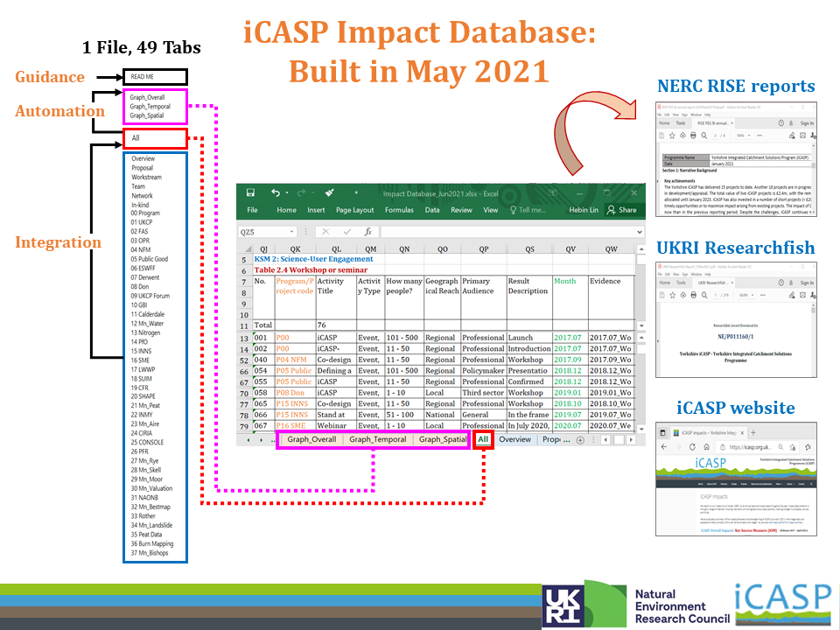Click the Refresh icon in the iCASP website browser

coord(692,447)
